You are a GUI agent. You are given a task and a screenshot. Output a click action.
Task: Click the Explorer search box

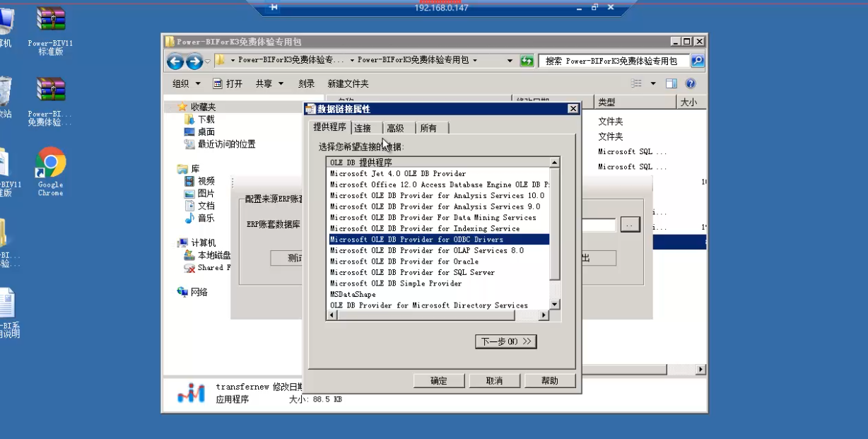click(614, 61)
